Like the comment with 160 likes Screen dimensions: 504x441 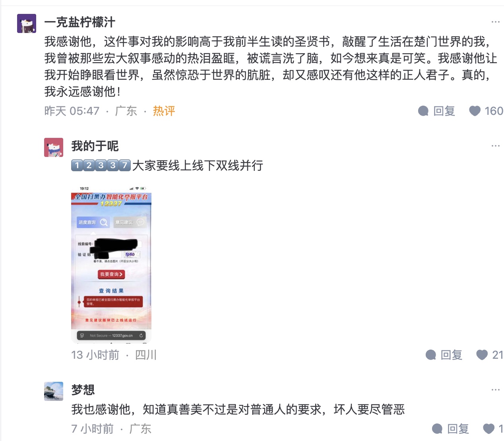(x=475, y=111)
